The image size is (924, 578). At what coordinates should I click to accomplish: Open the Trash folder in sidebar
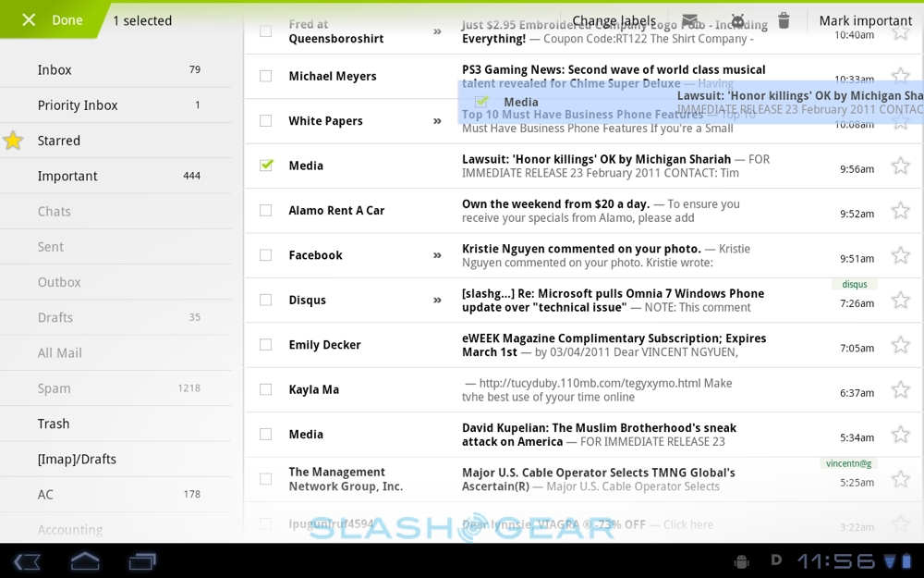point(54,424)
